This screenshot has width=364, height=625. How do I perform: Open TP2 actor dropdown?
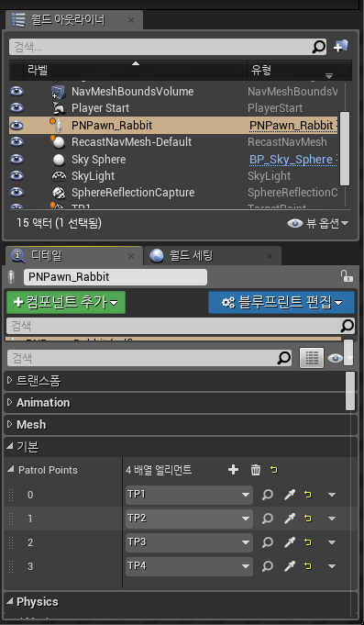coord(189,519)
